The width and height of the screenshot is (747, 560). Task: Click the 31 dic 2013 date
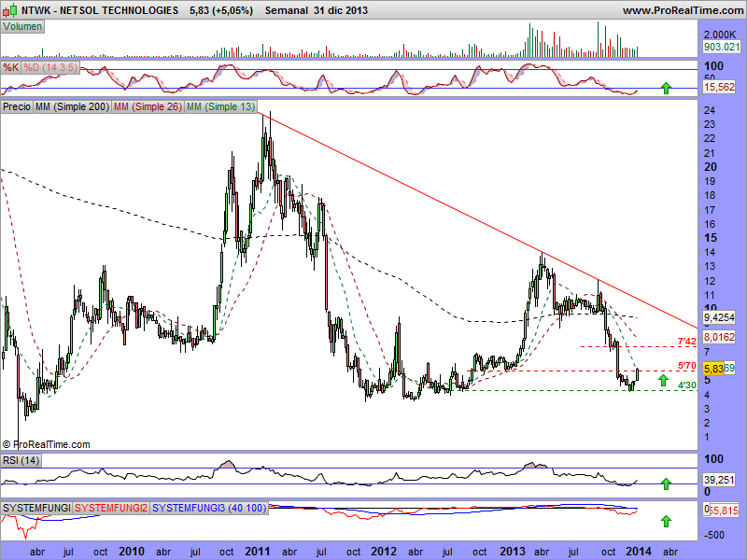(341, 10)
